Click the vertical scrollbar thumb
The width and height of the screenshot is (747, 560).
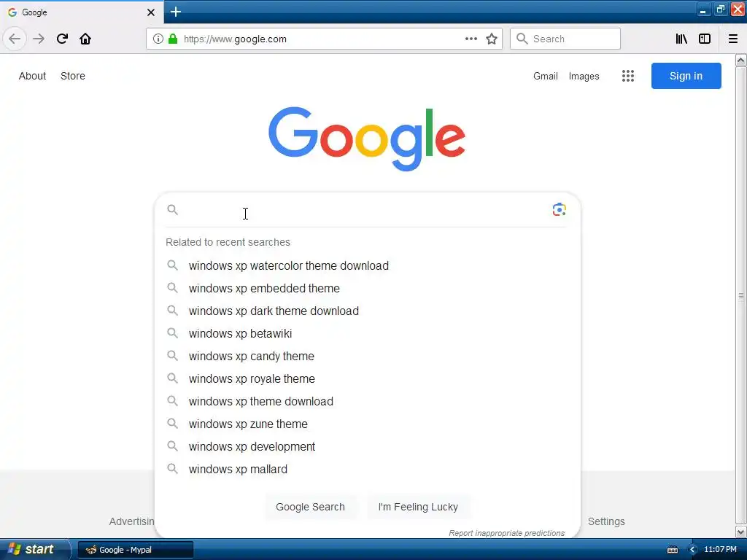coord(741,295)
